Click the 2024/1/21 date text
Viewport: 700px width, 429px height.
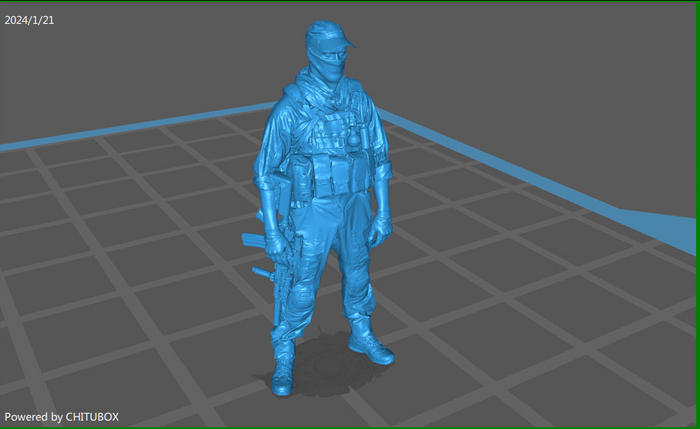pos(29,20)
